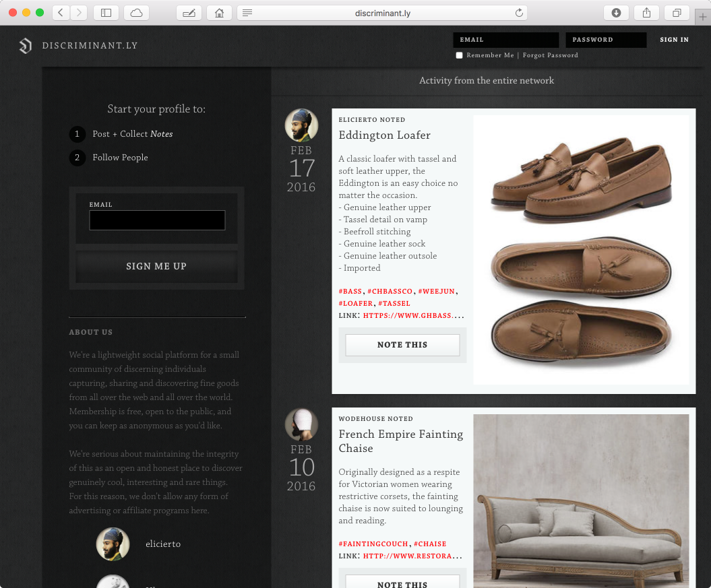
Task: Go back using Safari's back arrow
Action: (x=61, y=13)
